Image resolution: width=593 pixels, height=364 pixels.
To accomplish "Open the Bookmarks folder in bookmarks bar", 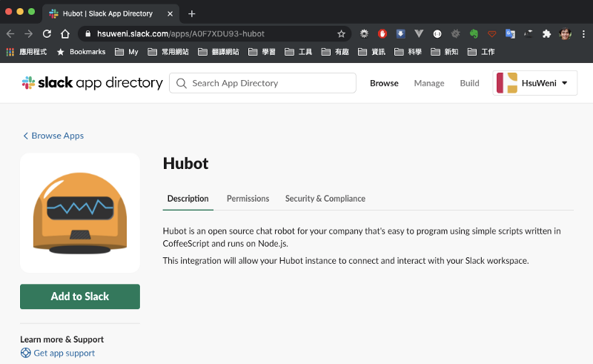I will [81, 52].
